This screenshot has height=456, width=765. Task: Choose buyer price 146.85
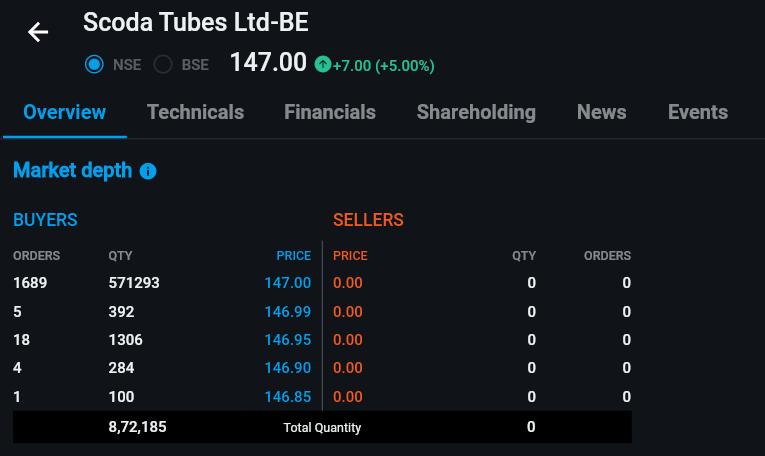(x=287, y=397)
